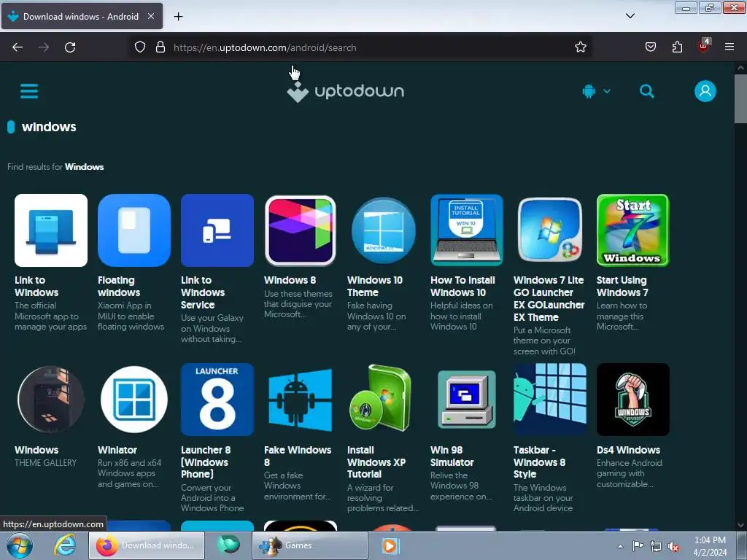The height and width of the screenshot is (560, 747).
Task: Open the Save to Pocket icon
Action: tap(650, 47)
